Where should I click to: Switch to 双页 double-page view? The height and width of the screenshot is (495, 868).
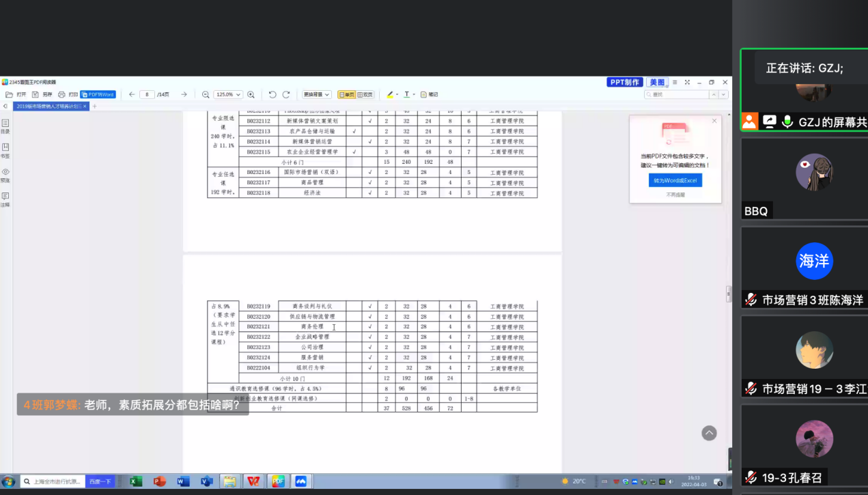pos(365,94)
